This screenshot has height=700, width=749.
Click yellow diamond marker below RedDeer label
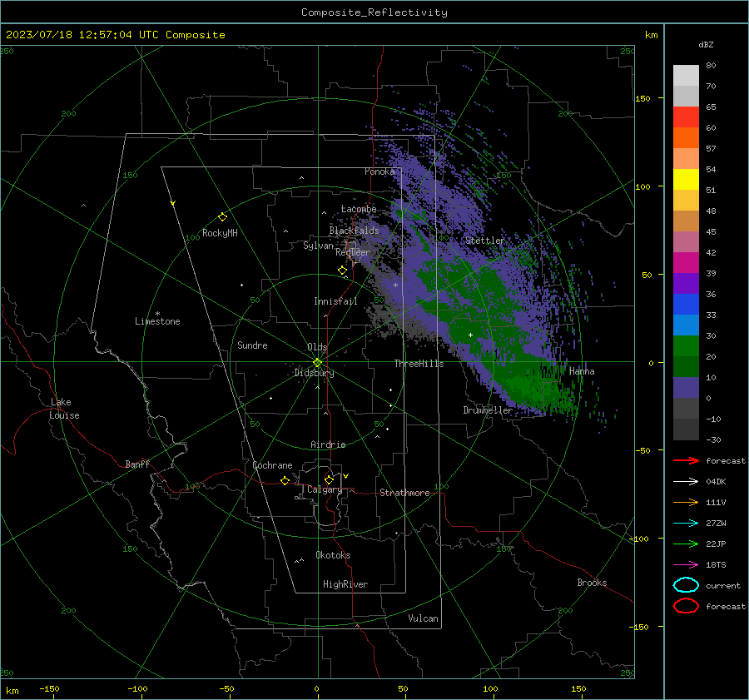click(x=342, y=271)
